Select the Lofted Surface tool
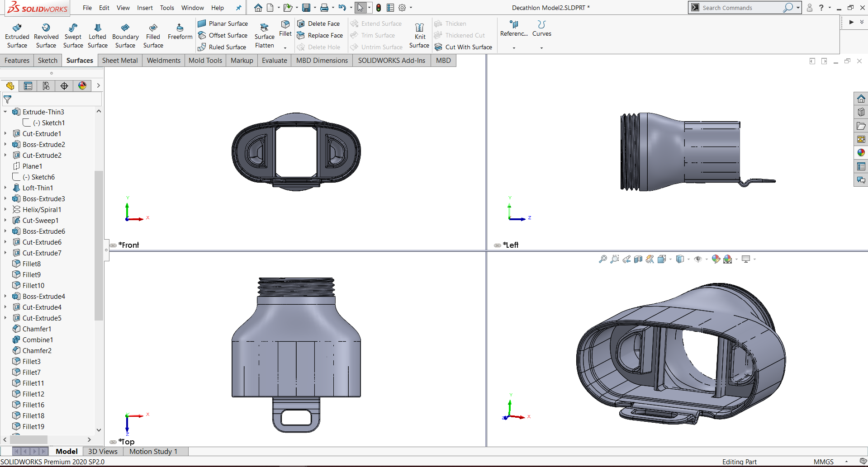The image size is (868, 467). (98, 36)
